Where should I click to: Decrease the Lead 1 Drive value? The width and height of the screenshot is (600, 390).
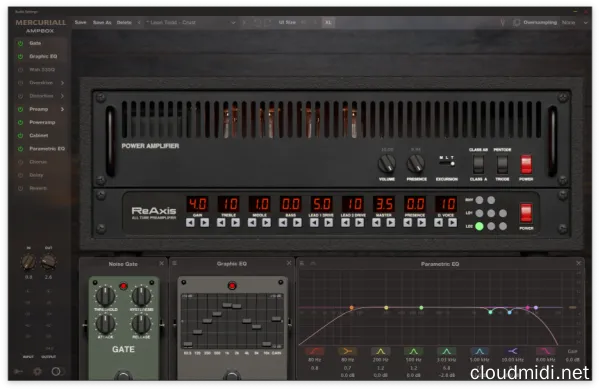314,223
